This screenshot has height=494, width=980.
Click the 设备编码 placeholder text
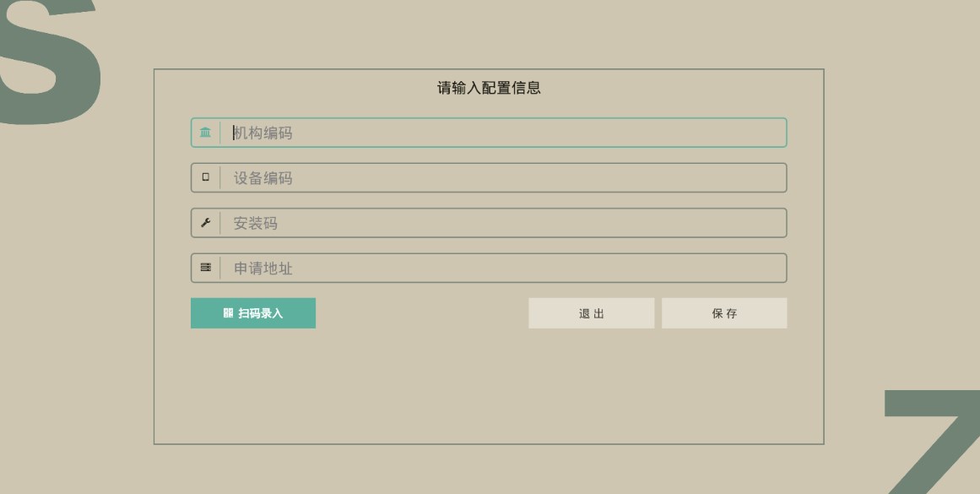263,178
